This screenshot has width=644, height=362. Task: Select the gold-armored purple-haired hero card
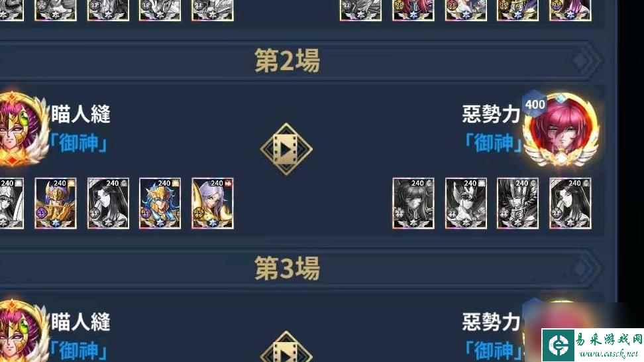pyautogui.click(x=56, y=204)
